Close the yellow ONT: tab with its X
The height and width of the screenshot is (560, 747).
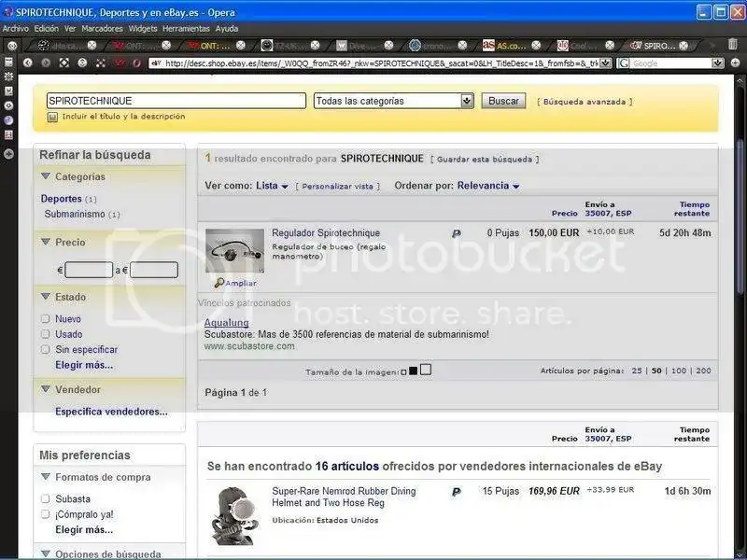[x=241, y=45]
